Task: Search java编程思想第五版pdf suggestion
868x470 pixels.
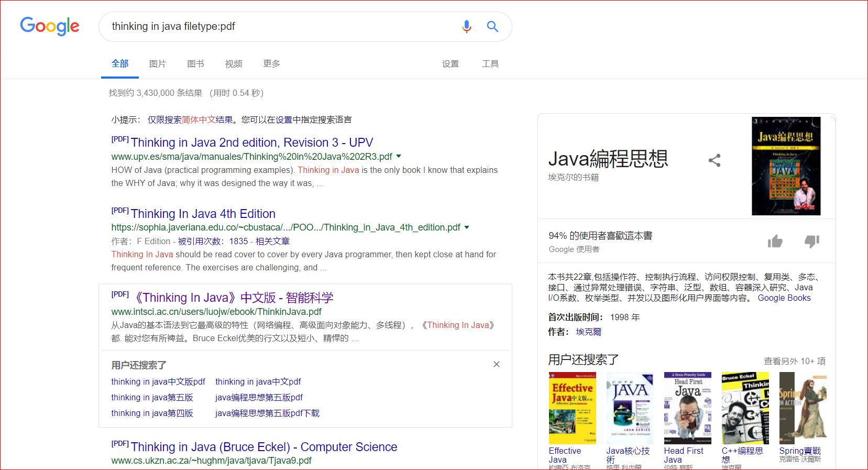Action: pos(259,397)
